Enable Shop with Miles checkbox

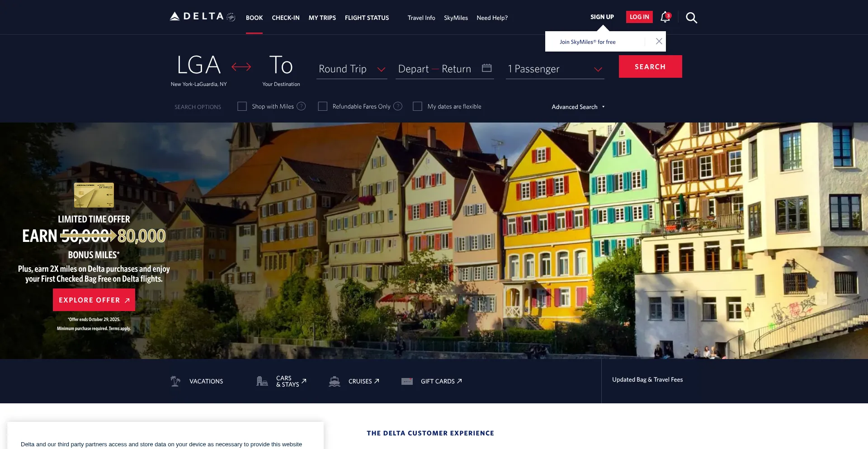(242, 106)
